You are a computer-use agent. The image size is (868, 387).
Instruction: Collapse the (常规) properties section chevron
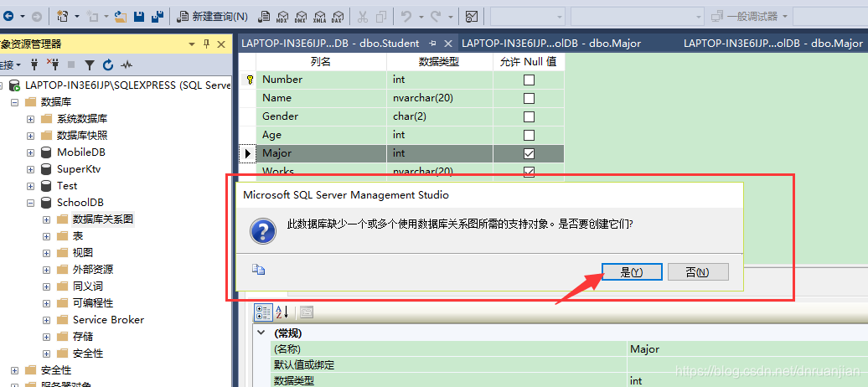click(261, 333)
